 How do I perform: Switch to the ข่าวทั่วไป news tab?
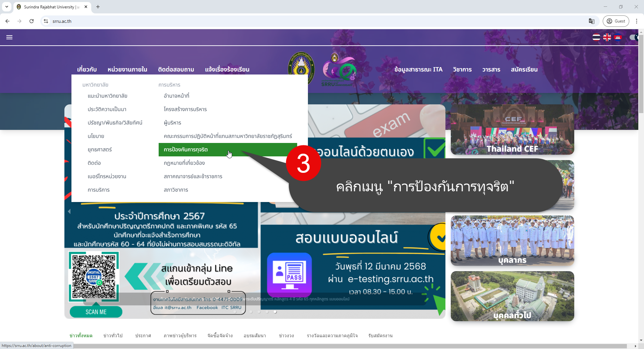pos(113,335)
